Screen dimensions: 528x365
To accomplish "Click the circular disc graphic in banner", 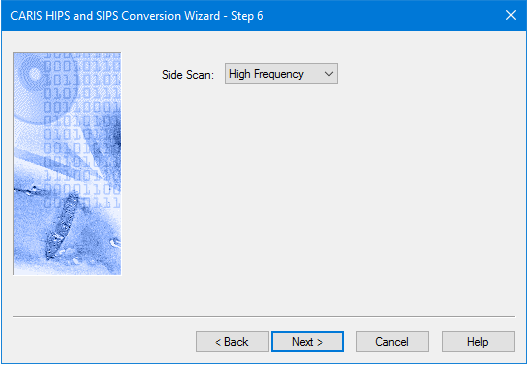I will [34, 73].
